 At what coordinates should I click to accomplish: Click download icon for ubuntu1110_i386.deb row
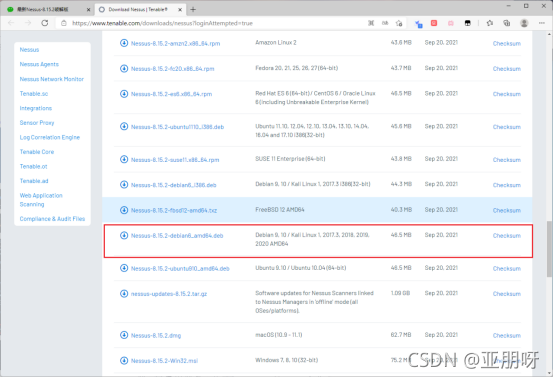click(x=124, y=126)
